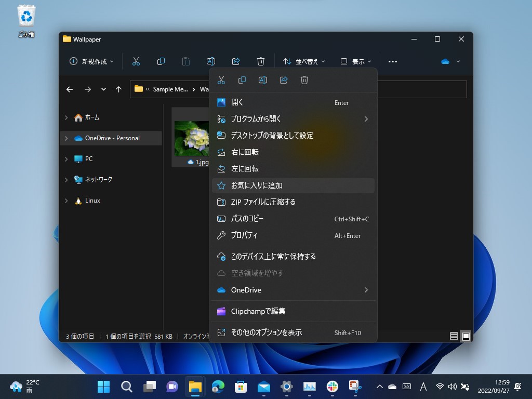The width and height of the screenshot is (532, 399).
Task: Click the See more ellipsis button on the toolbar
Action: [392, 61]
